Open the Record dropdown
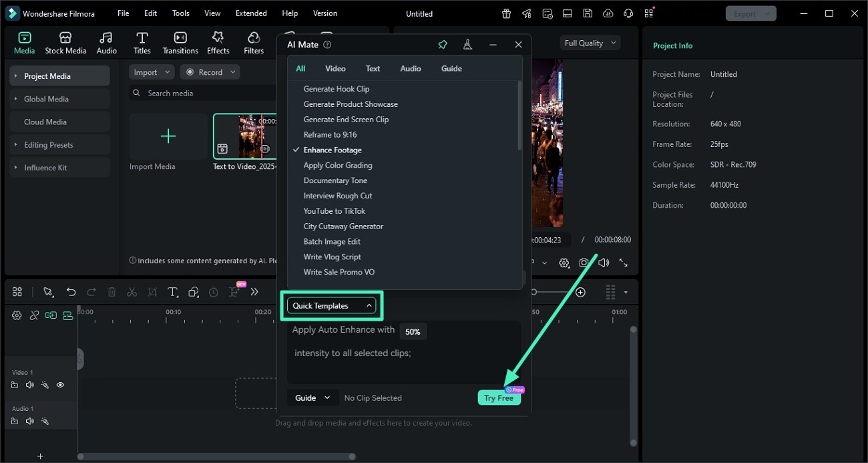Viewport: 868px width, 463px height. click(x=210, y=72)
